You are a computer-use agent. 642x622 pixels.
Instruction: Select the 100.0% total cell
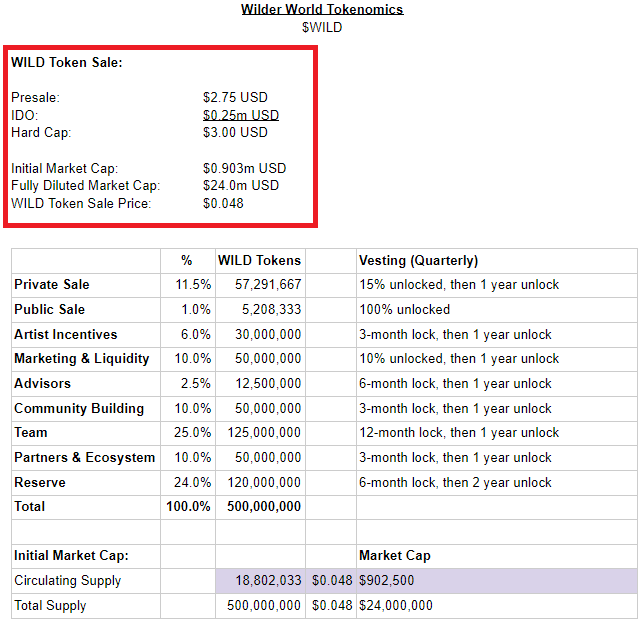tap(188, 507)
